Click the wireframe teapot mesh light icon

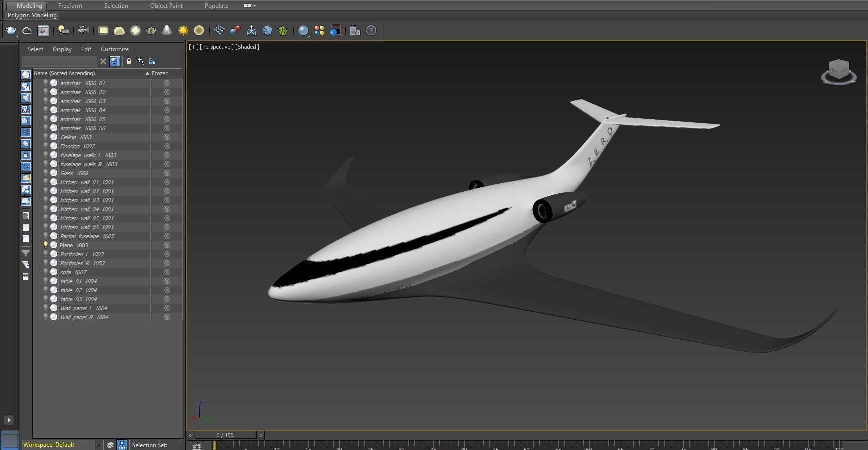click(151, 31)
